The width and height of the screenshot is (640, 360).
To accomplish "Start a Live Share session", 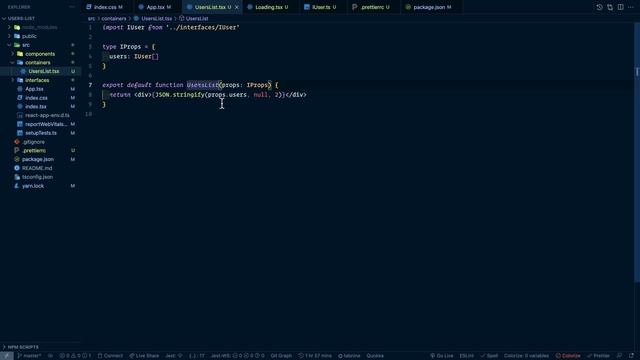I will point(144,356).
